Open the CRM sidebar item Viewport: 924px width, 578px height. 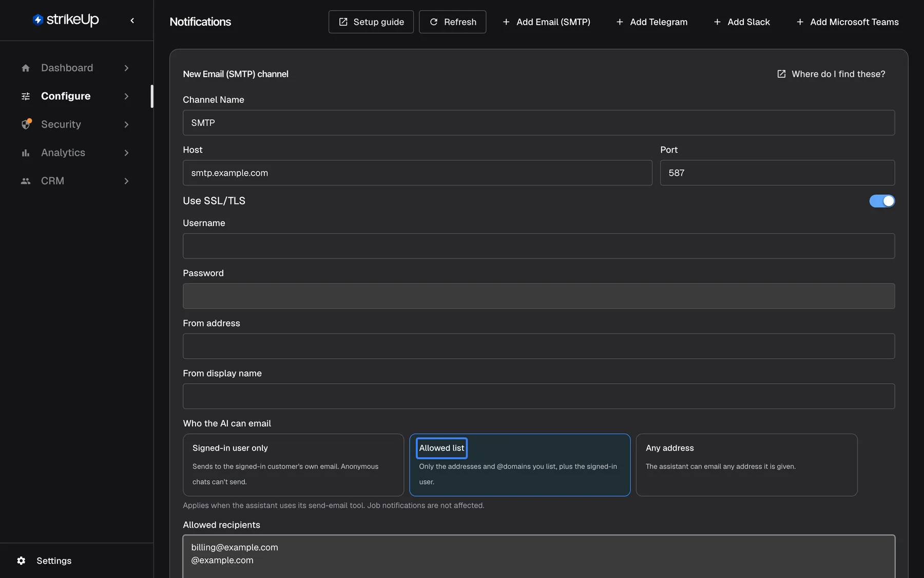point(75,181)
